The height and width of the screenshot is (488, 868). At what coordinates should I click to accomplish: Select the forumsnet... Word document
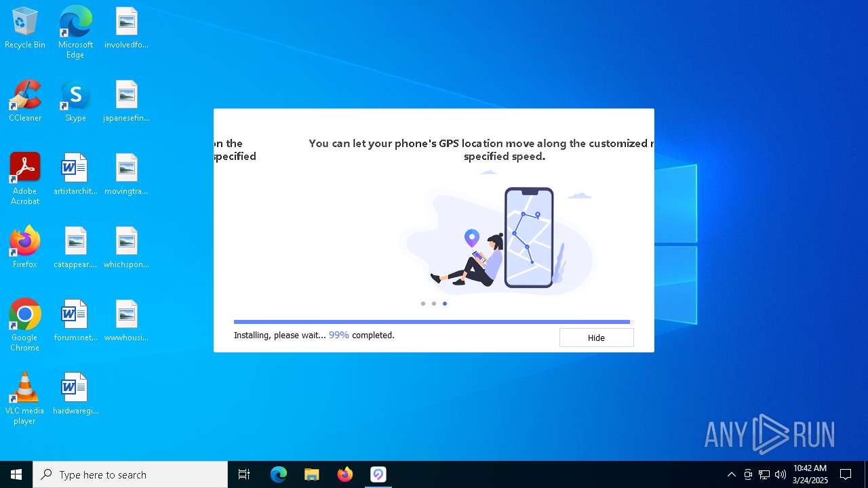click(75, 321)
